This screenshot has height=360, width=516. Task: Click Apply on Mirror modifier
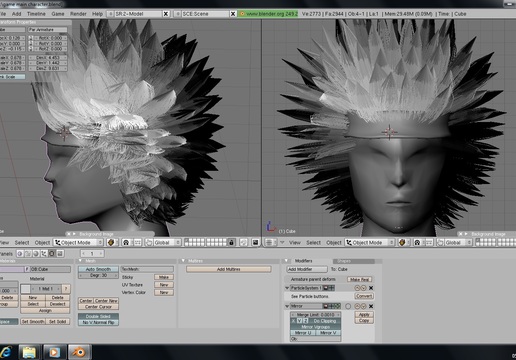pos(364,314)
